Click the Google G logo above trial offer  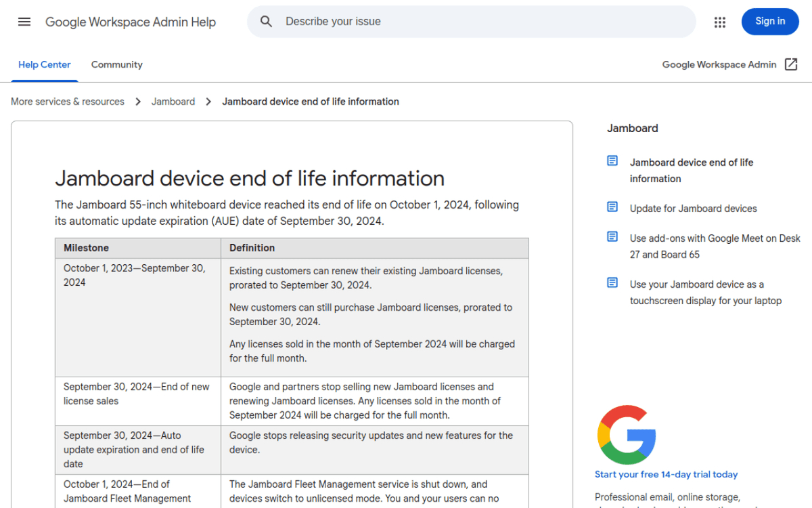point(626,436)
